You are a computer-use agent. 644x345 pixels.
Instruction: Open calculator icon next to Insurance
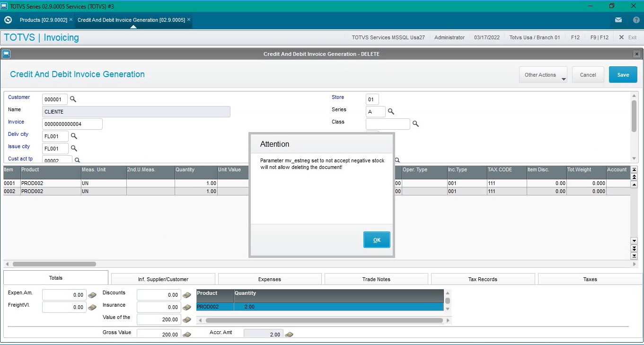[187, 307]
